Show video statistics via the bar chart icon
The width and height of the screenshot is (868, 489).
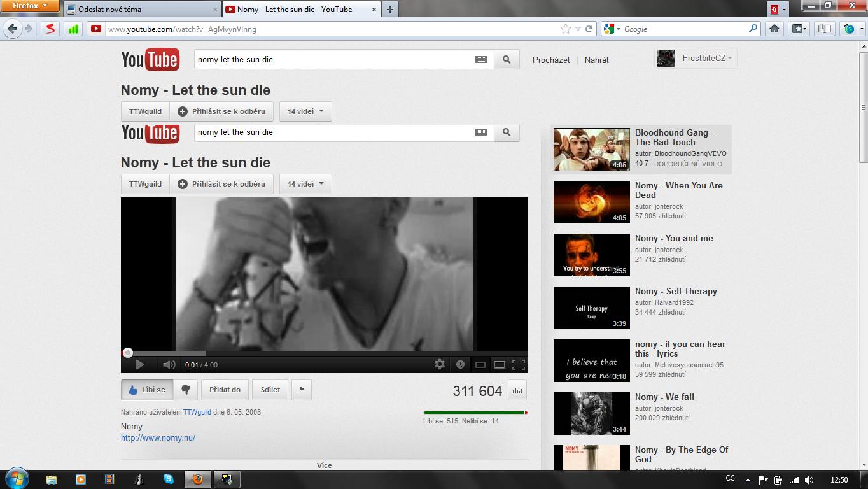(517, 391)
